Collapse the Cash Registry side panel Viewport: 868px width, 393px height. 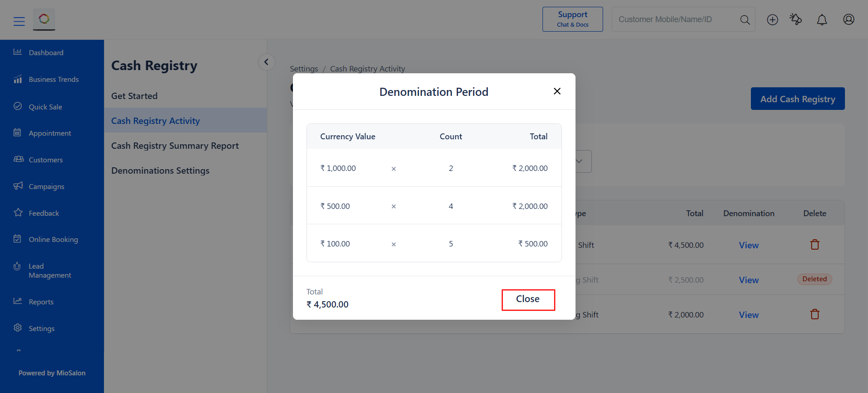point(266,62)
